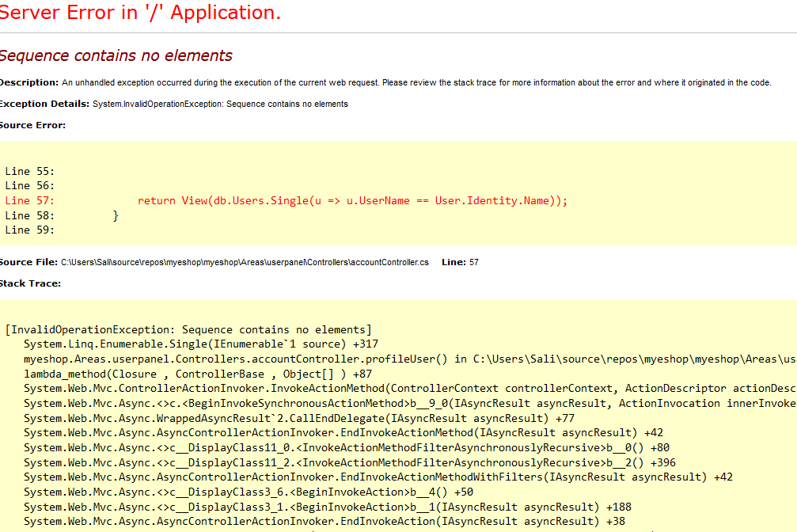This screenshot has height=532, width=797.
Task: Click the red 'Line 57:' label
Action: click(x=29, y=201)
